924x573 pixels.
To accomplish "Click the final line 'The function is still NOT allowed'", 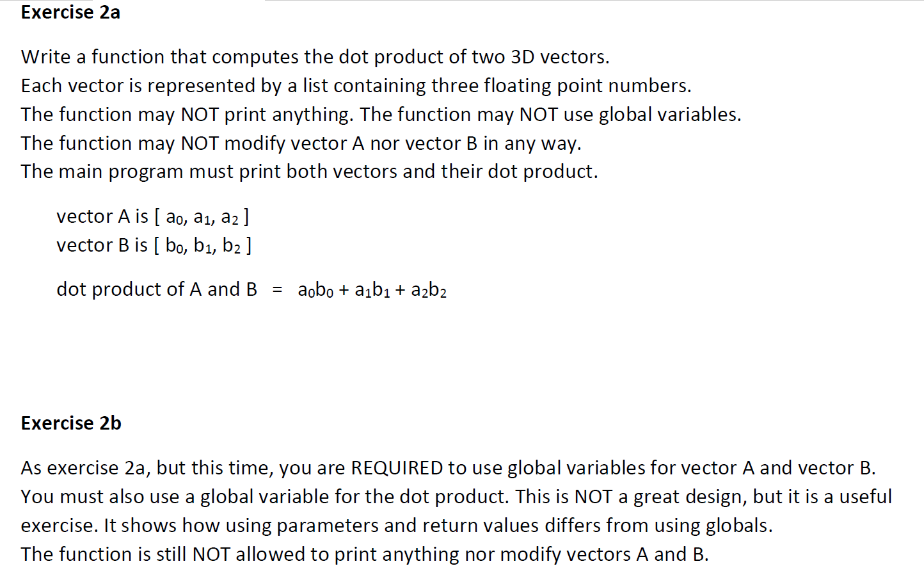I will (365, 554).
